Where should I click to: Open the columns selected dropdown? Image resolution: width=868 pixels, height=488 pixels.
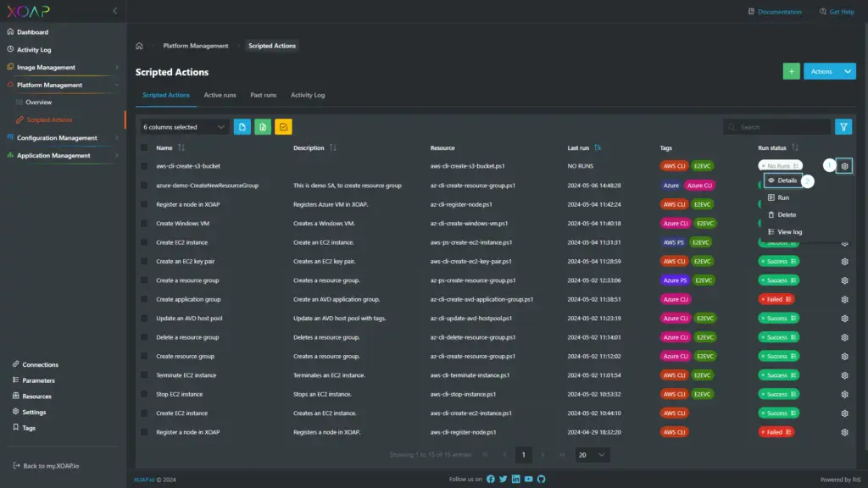pyautogui.click(x=184, y=127)
